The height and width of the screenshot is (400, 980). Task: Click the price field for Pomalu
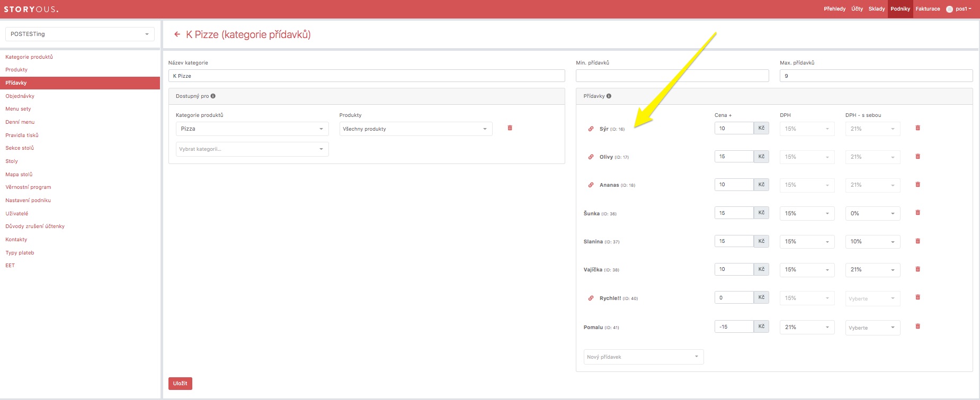(734, 326)
